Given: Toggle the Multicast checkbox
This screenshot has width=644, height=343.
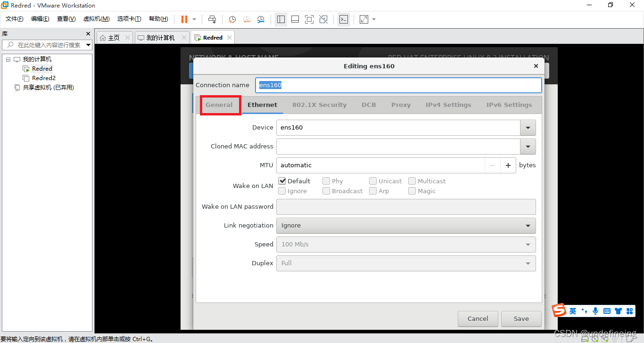Looking at the screenshot, I should coord(412,181).
